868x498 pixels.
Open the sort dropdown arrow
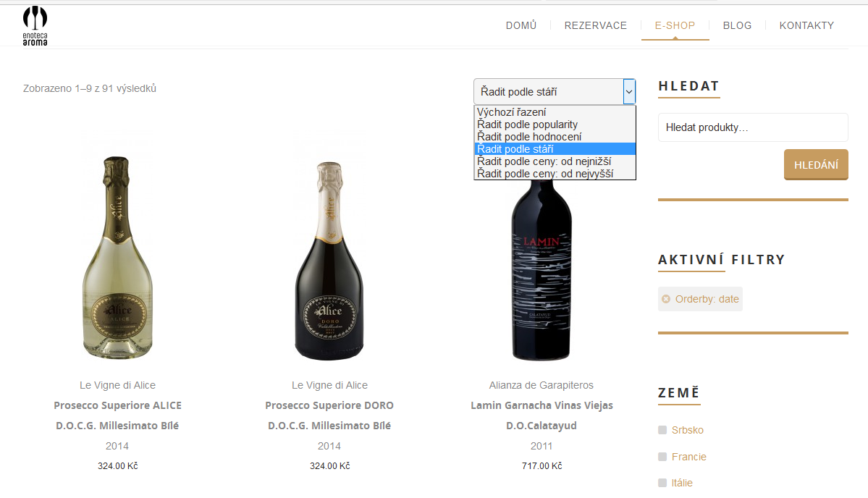(x=629, y=92)
